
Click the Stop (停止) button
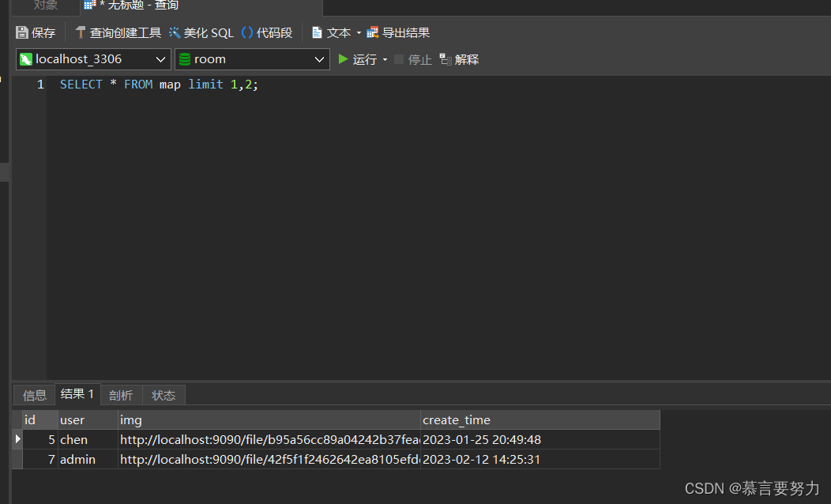413,59
